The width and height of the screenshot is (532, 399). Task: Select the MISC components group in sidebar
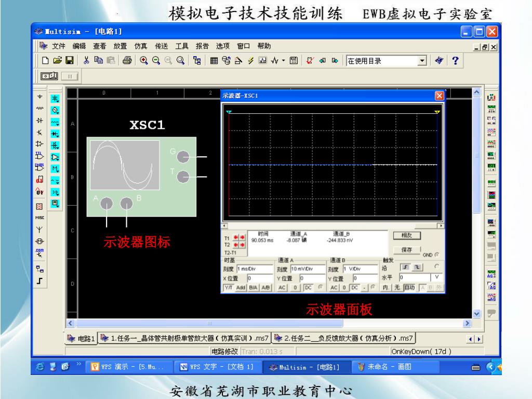pos(39,218)
